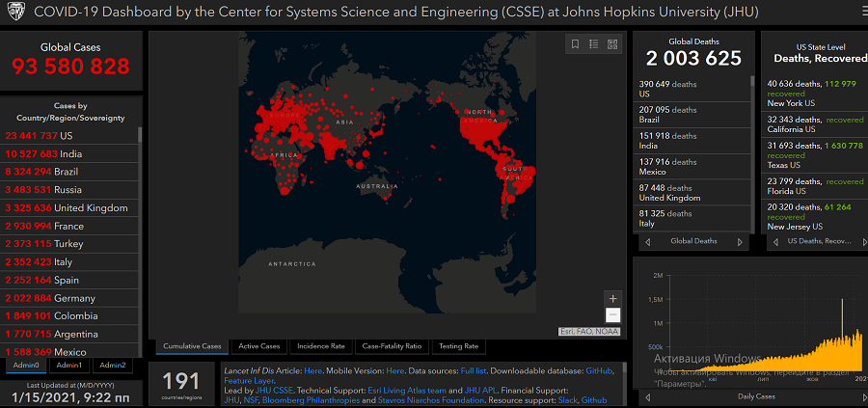Click the Esri, FAO, NOAA attribution
The image size is (868, 408).
(x=589, y=332)
